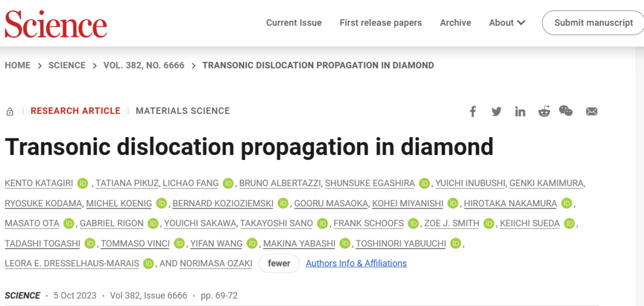
Task: Open Leora E. Dresselhaus-Marais author link
Action: [x=72, y=263]
